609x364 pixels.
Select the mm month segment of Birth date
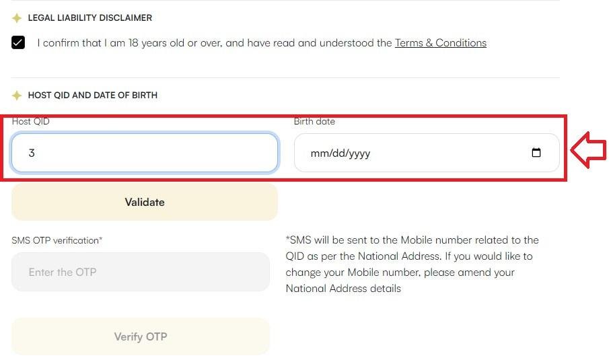click(319, 153)
